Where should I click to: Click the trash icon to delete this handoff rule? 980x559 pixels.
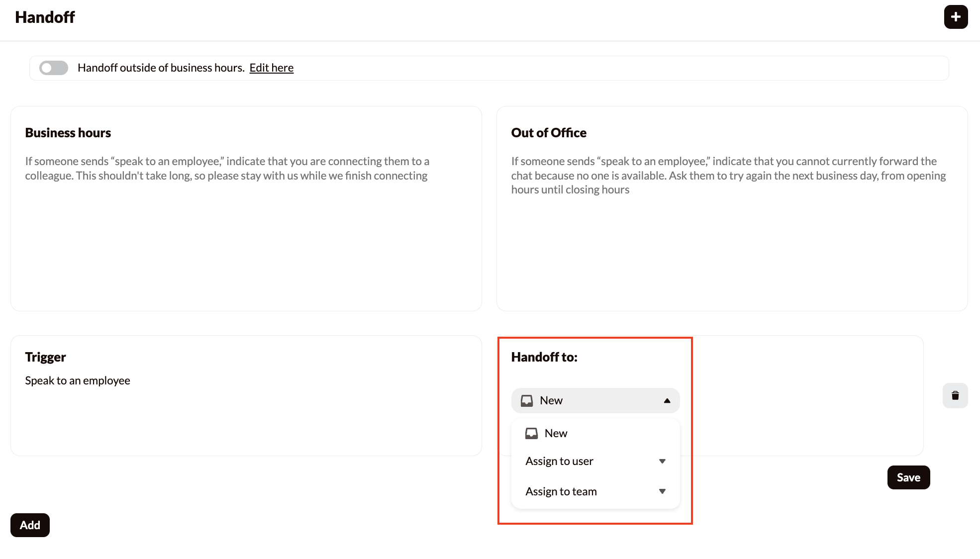click(x=955, y=395)
